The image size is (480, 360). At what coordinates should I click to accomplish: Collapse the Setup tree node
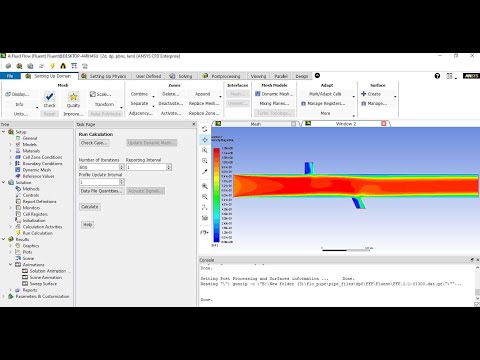tap(4, 132)
